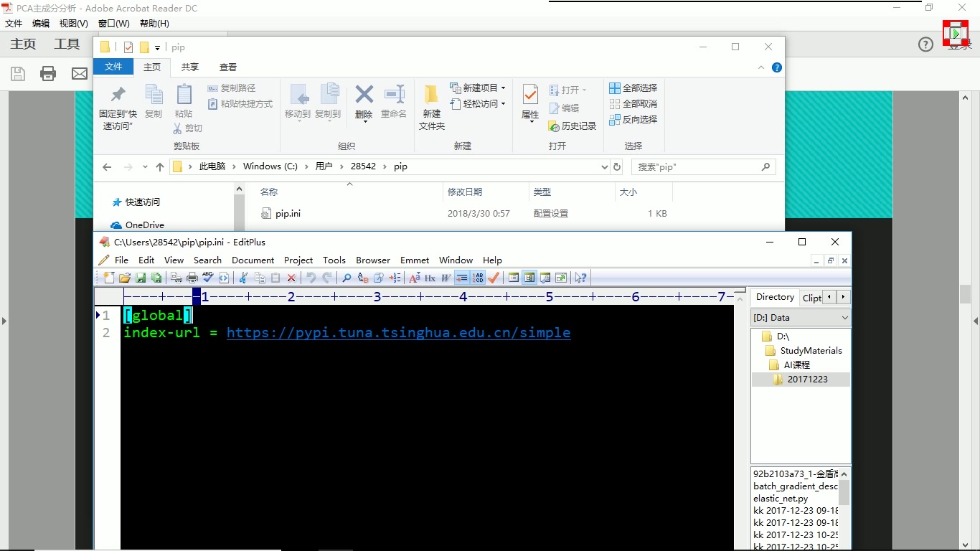This screenshot has width=980, height=551.
Task: Click Explorer back navigation arrow
Action: coord(107,166)
